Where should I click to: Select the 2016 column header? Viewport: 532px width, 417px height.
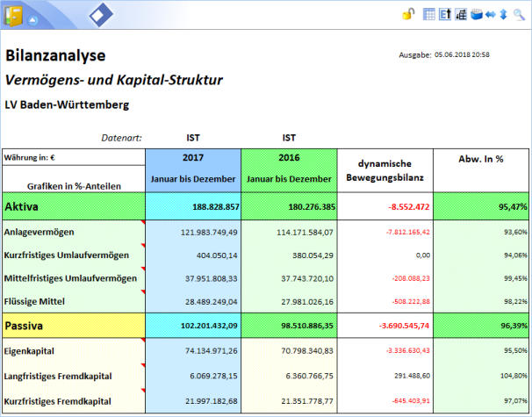pyautogui.click(x=288, y=158)
